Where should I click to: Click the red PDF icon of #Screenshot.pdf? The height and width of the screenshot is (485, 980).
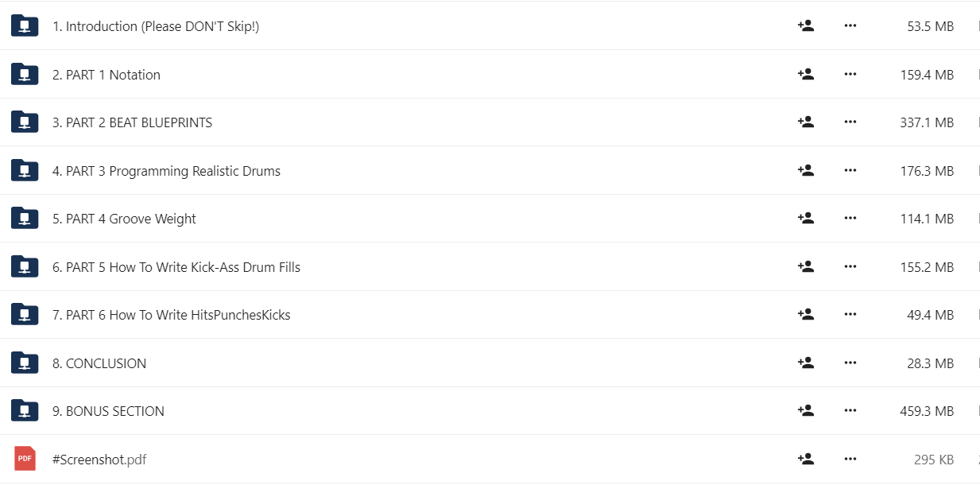point(25,459)
